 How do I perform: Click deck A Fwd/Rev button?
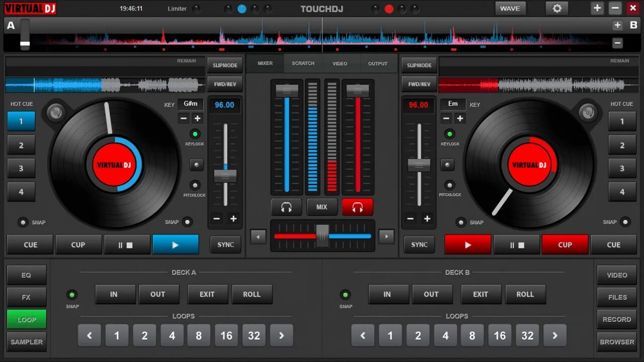click(x=225, y=84)
